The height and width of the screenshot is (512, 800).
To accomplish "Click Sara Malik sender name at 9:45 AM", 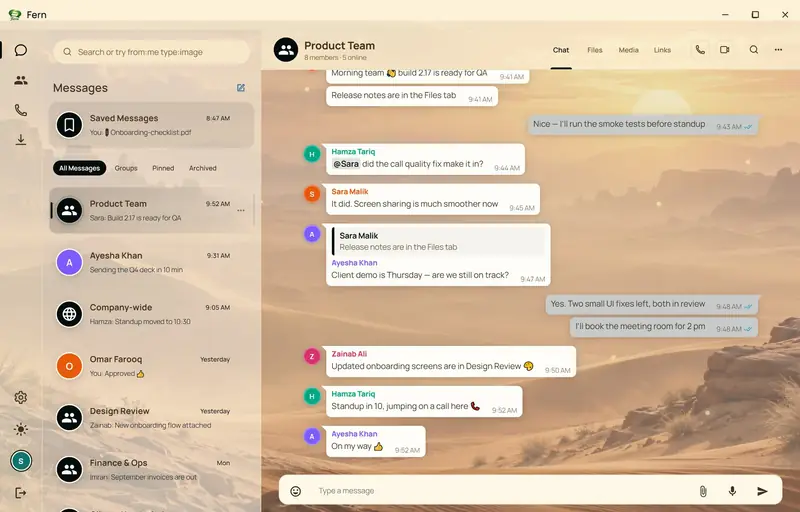I will coord(349,192).
